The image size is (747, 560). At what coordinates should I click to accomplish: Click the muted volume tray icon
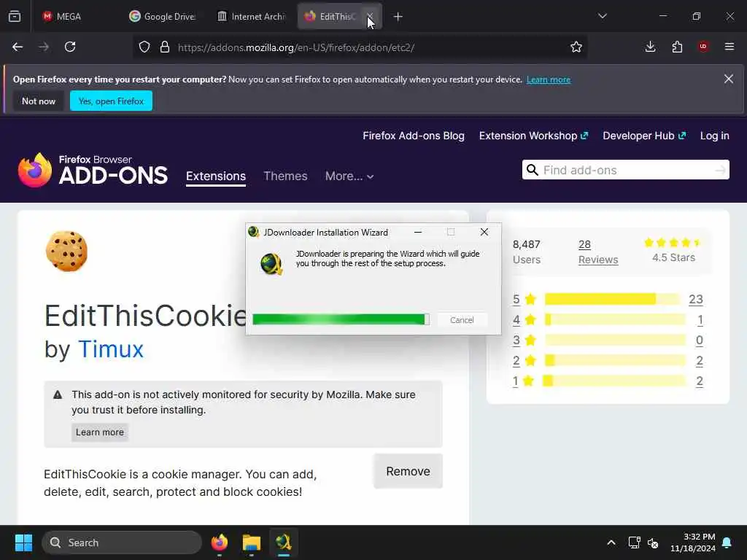[653, 542]
